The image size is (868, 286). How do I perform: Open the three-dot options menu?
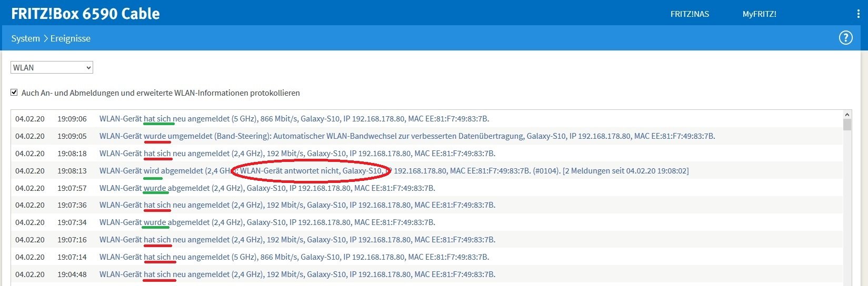coord(859,14)
